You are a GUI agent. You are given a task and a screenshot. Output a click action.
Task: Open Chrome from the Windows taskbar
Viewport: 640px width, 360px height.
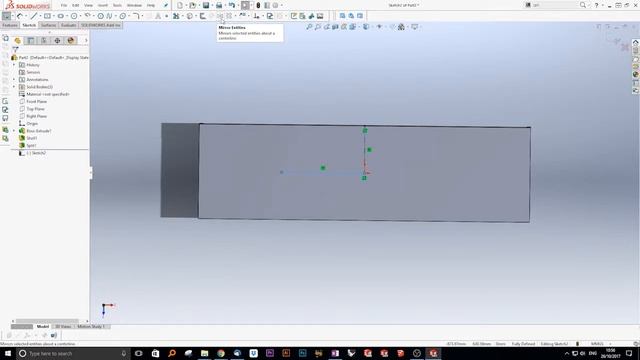(221, 353)
